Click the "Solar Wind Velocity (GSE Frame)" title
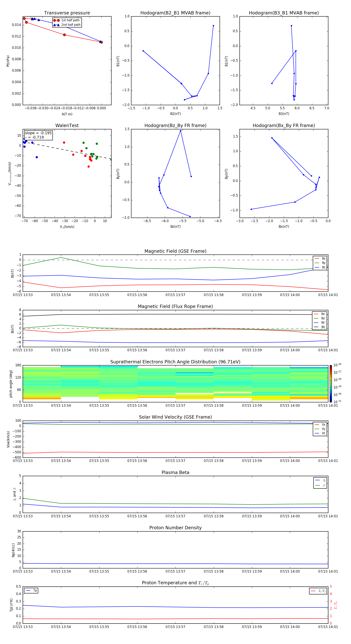The height and width of the screenshot is (644, 351). click(x=175, y=417)
